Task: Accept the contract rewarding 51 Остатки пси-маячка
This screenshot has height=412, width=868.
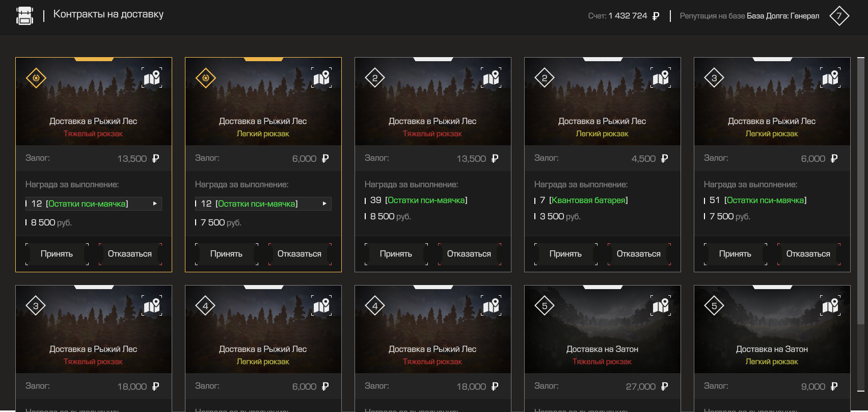Action: 736,254
